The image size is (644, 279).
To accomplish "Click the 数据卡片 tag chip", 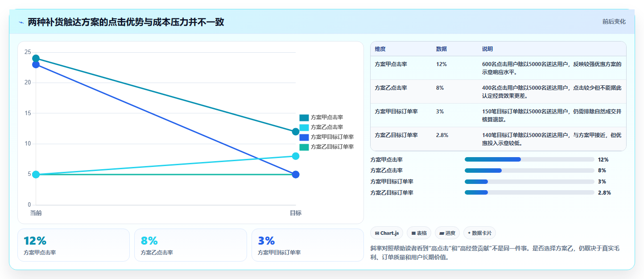I will pyautogui.click(x=480, y=233).
